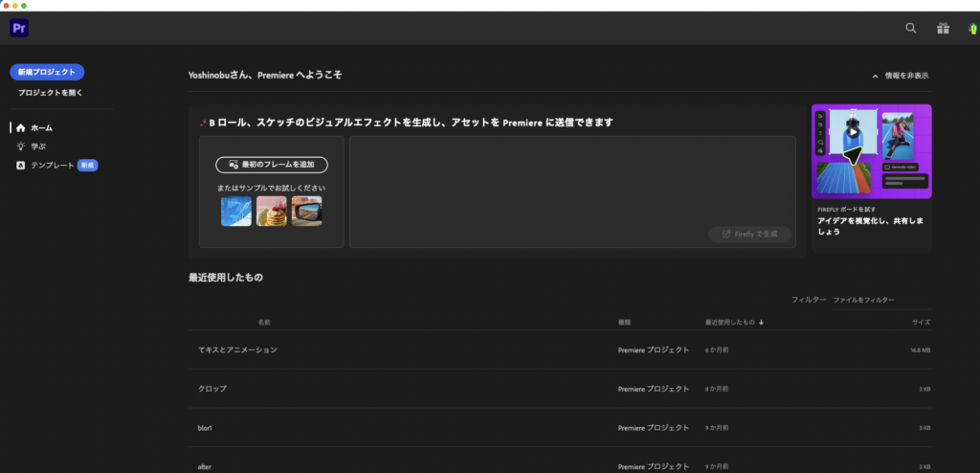Click the lightbulb Learn icon
980x473 pixels.
click(21, 146)
